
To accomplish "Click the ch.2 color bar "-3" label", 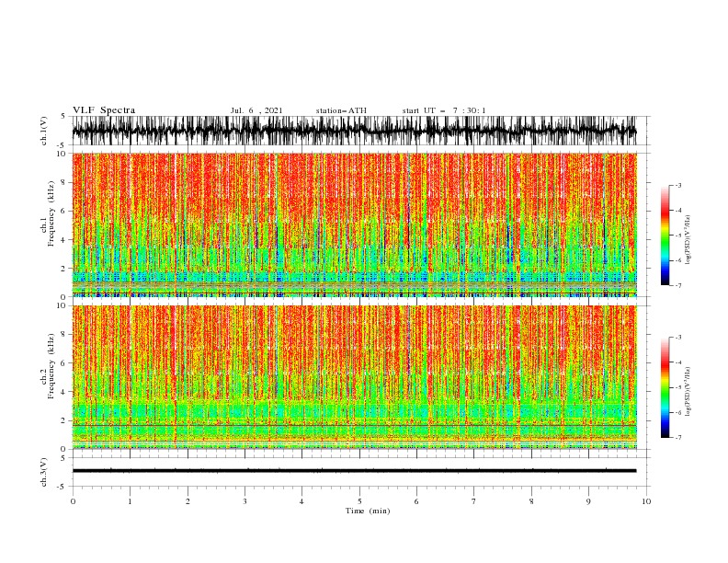I will (x=678, y=338).
